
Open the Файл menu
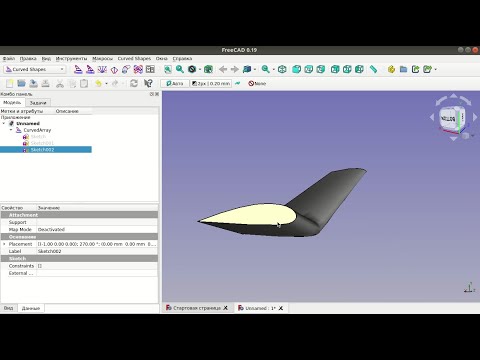[9, 59]
